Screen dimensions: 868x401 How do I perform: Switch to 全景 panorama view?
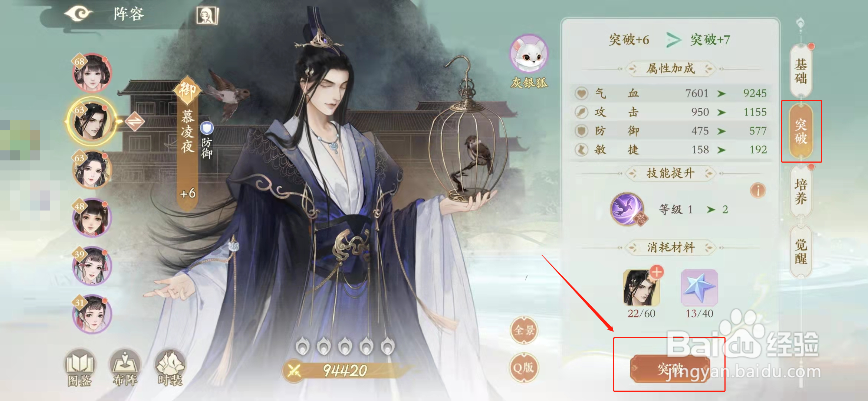click(x=524, y=330)
